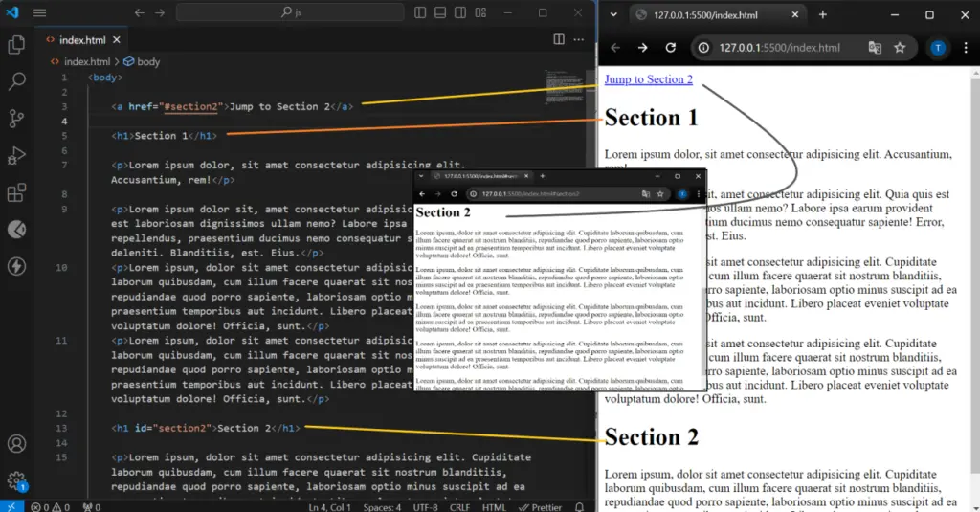Click line number 13 in the gutter
Screen dimensions: 980x512
tap(61, 428)
